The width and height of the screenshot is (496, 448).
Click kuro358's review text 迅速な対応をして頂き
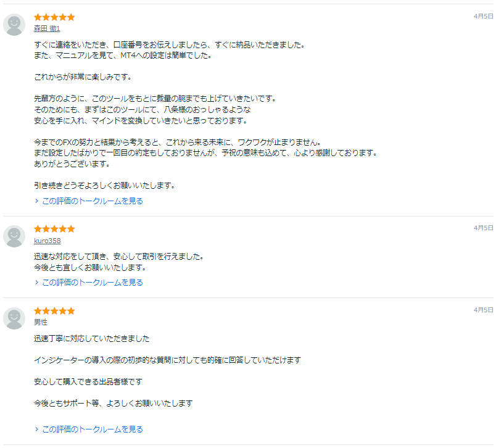[118, 256]
